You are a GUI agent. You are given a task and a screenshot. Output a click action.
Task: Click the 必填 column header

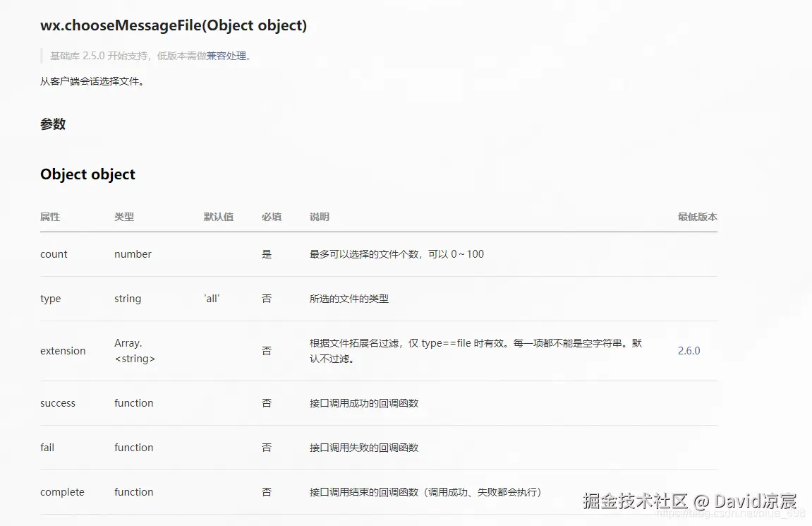(x=272, y=217)
